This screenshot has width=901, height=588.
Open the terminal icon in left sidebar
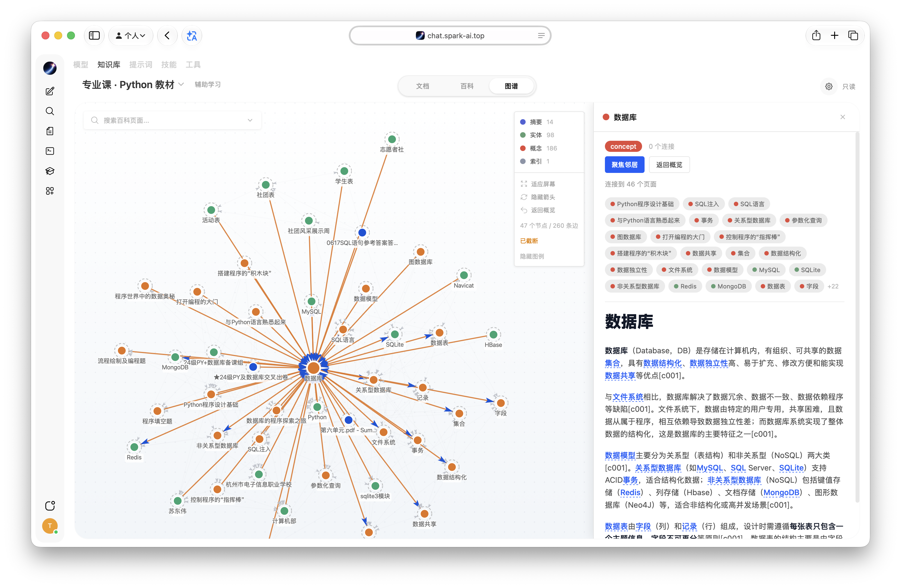(50, 151)
